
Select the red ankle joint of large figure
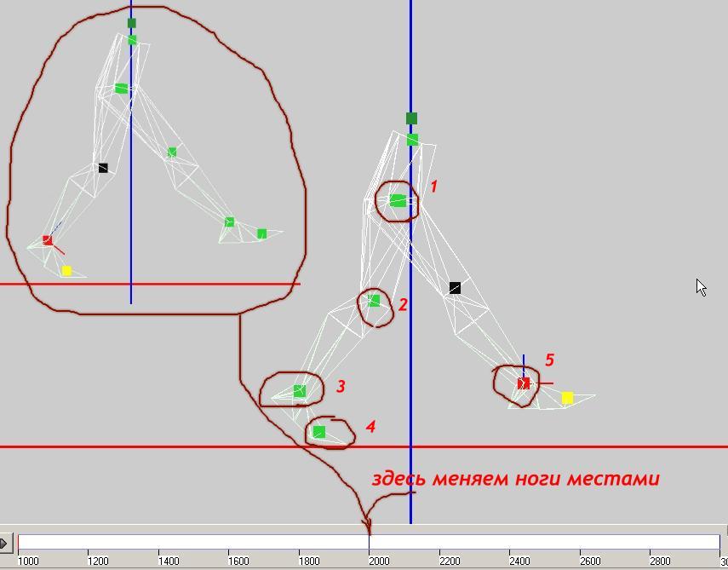click(524, 383)
